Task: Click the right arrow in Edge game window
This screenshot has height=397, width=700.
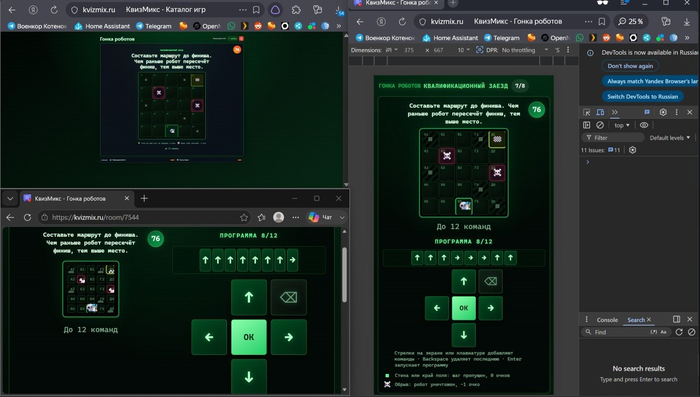Action: [288, 337]
